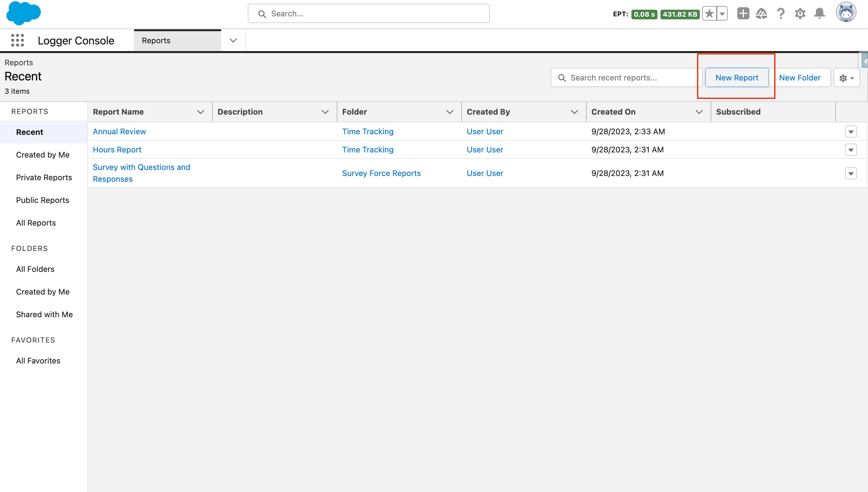Open the Hours Report link
Image resolution: width=868 pixels, height=492 pixels.
click(117, 150)
